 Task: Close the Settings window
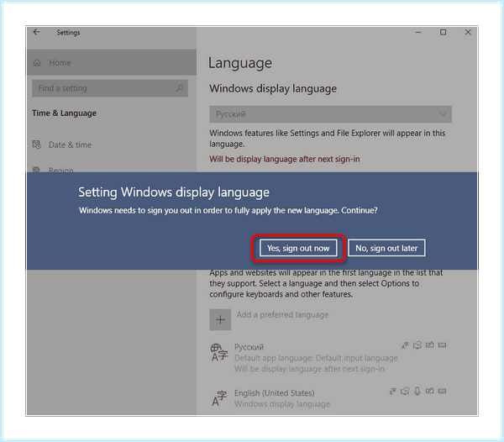[468, 32]
